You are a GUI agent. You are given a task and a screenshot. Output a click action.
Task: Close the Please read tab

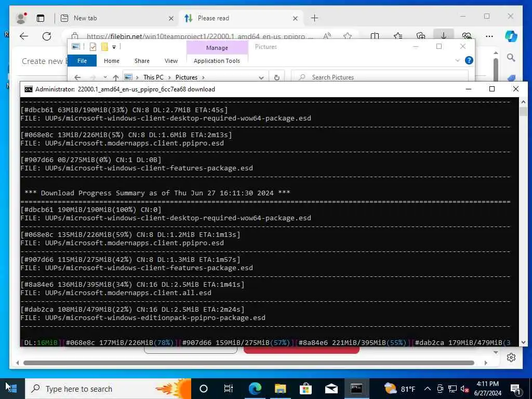point(295,18)
